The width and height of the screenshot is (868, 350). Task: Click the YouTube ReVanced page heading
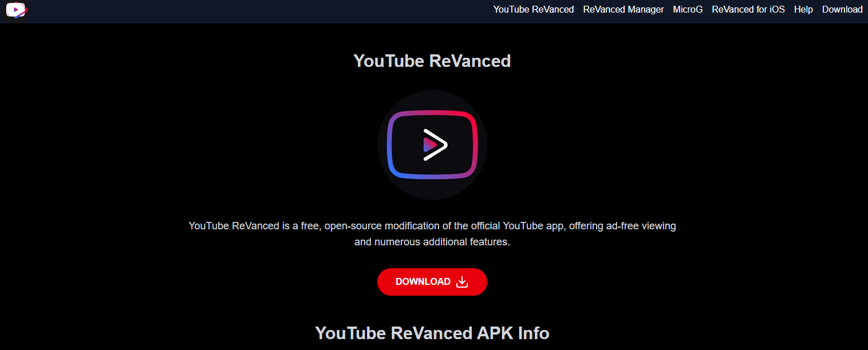[x=432, y=61]
